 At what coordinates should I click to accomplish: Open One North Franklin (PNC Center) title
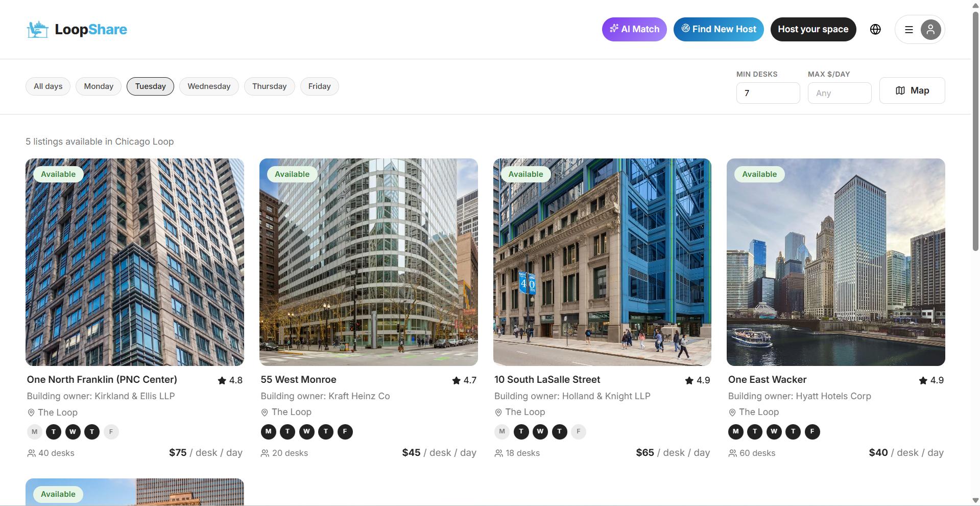tap(102, 380)
